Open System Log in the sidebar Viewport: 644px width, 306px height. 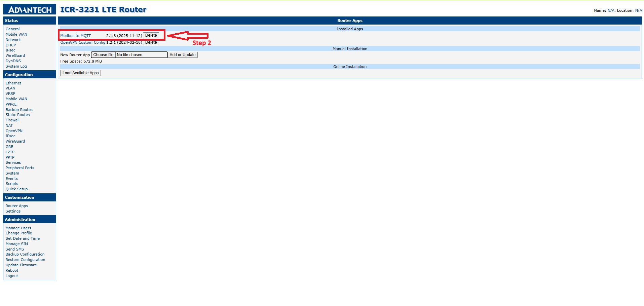(16, 66)
